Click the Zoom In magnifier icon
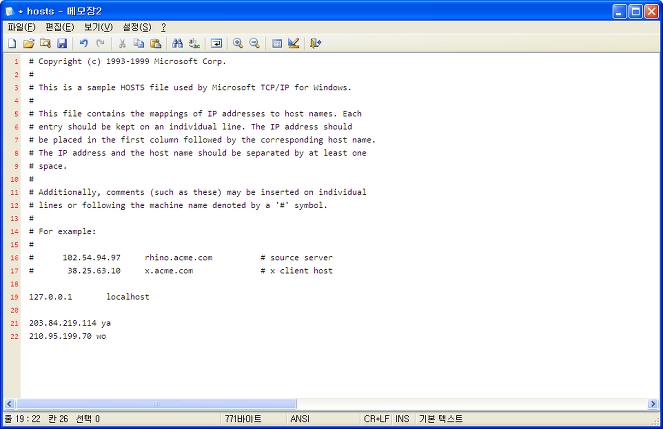Viewport: 663px width, 429px height. point(238,43)
